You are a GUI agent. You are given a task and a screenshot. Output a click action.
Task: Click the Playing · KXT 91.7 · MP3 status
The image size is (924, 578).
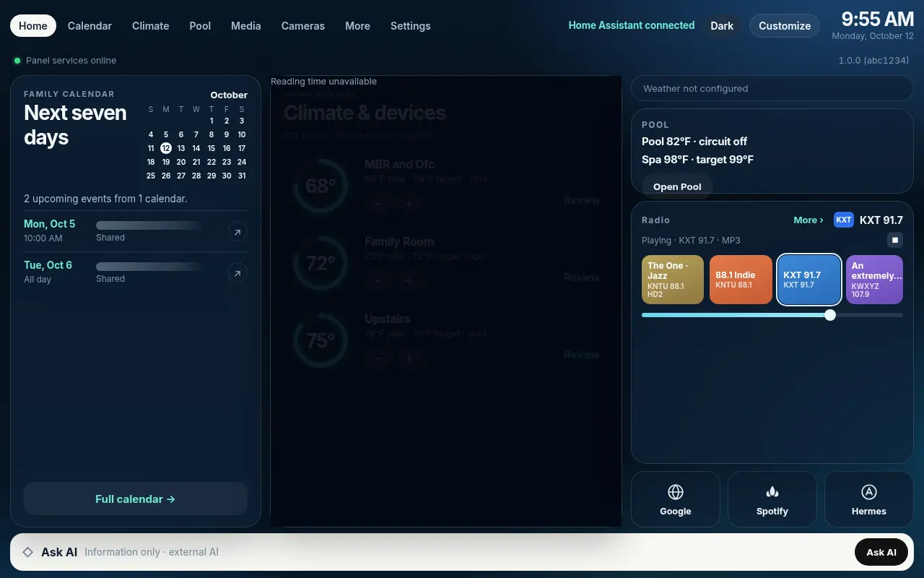[691, 240]
